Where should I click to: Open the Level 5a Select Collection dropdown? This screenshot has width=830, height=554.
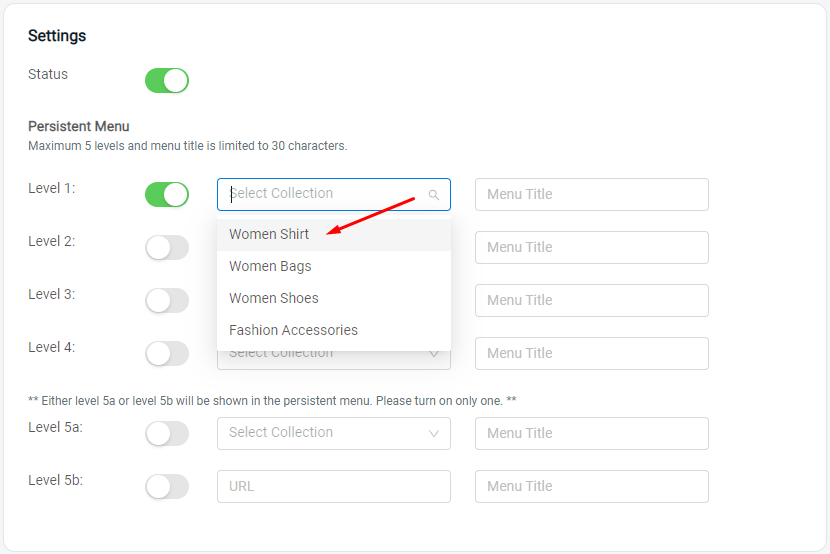tap(333, 433)
